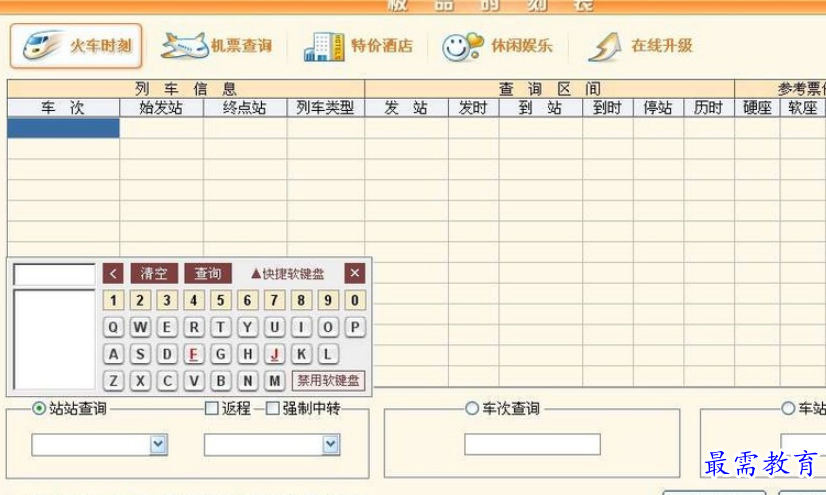Tap letter key M on soft keyboard
The height and width of the screenshot is (495, 826).
(274, 381)
